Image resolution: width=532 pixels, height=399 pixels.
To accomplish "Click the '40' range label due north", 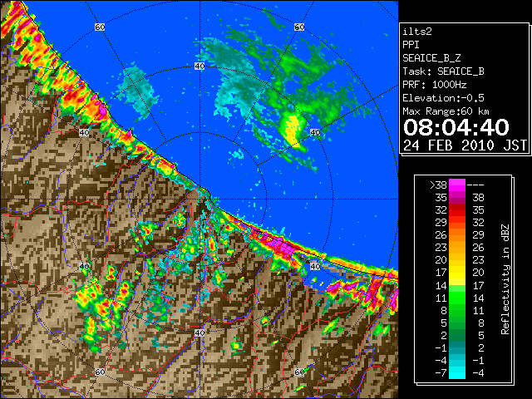I will tap(199, 66).
